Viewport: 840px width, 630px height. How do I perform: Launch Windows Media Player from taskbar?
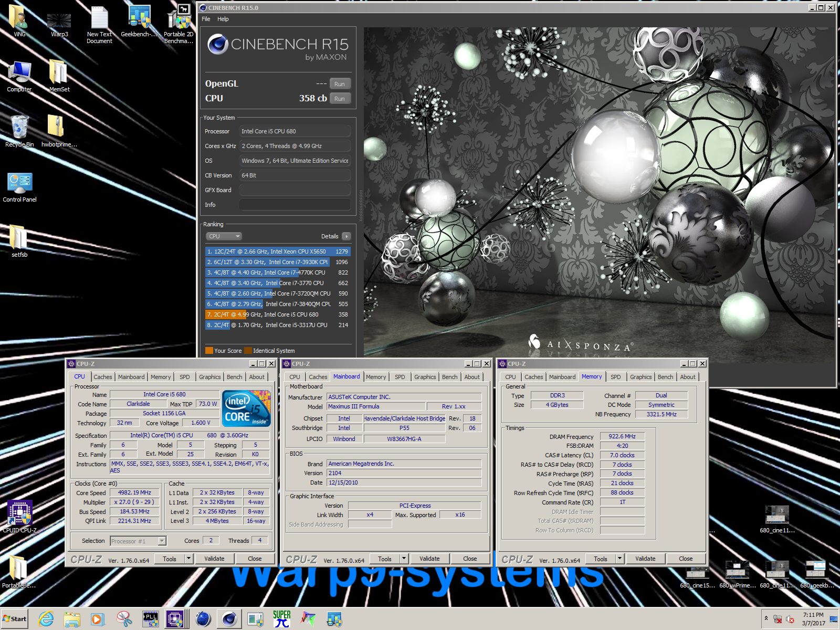tap(98, 619)
